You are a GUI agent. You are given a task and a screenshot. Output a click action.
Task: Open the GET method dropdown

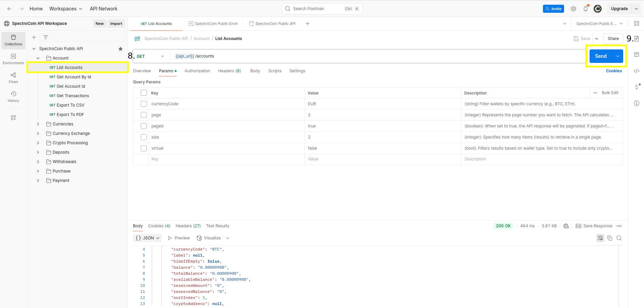(150, 56)
